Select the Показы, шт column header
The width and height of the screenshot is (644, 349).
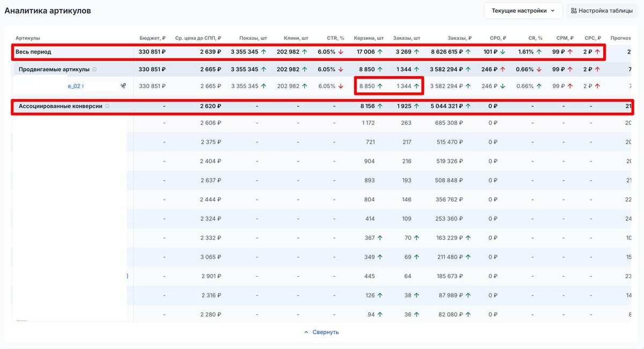tap(253, 38)
